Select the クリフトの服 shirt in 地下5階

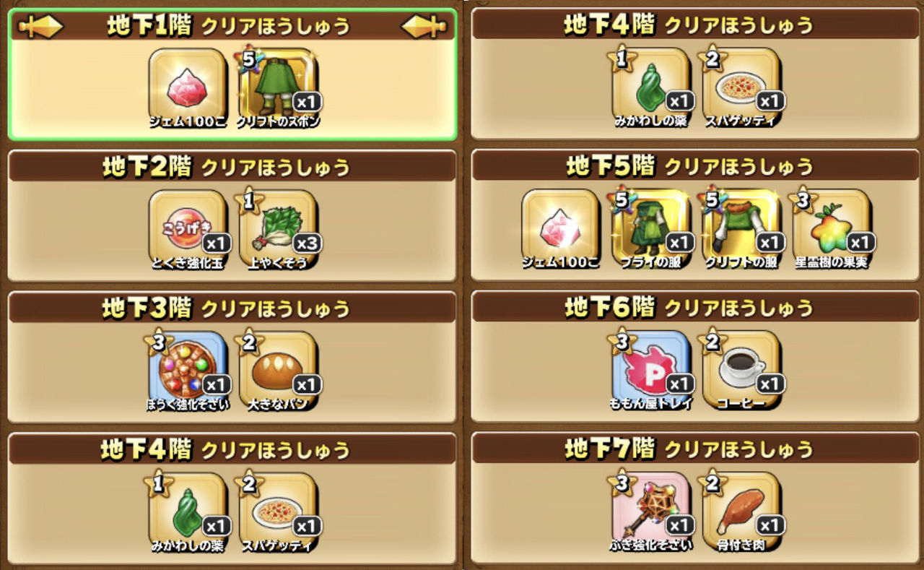click(x=742, y=229)
